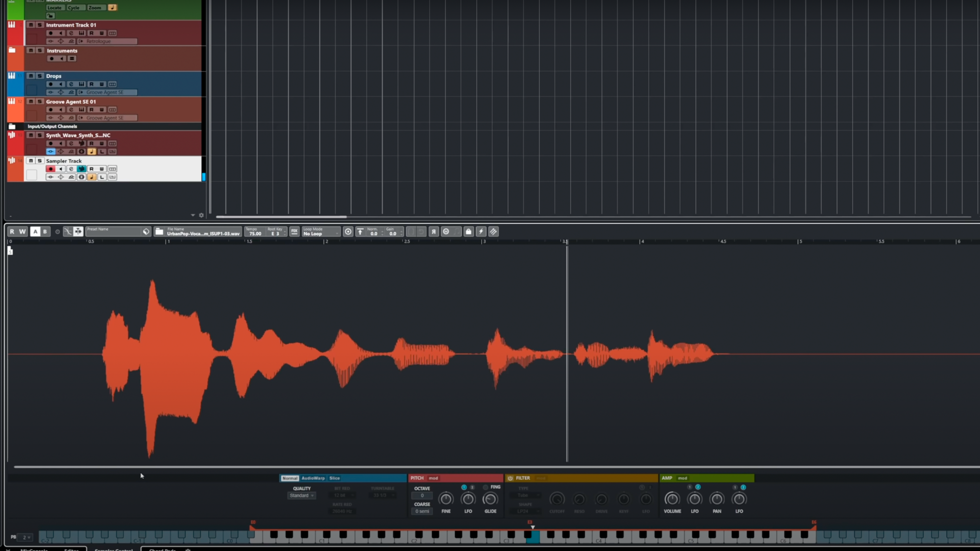The height and width of the screenshot is (551, 980).
Task: Click the sampler Read automation R button
Action: [12, 232]
